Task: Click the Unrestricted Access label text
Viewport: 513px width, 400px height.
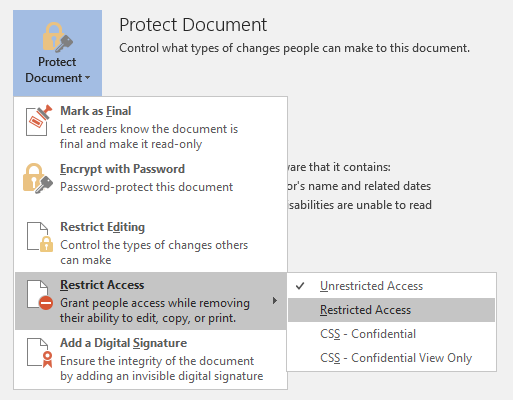Action: (371, 286)
